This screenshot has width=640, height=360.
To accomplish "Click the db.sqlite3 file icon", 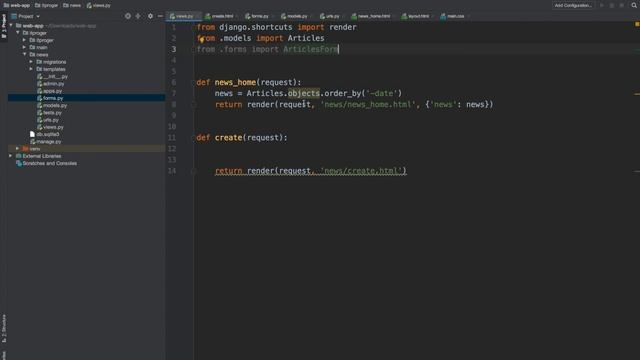I will point(32,134).
